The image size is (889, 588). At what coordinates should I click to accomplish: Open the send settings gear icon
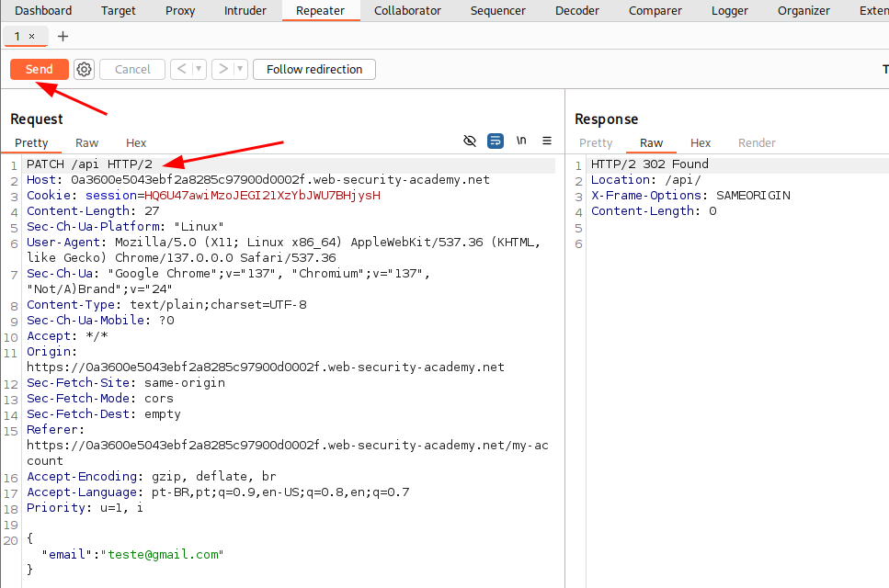coord(84,69)
